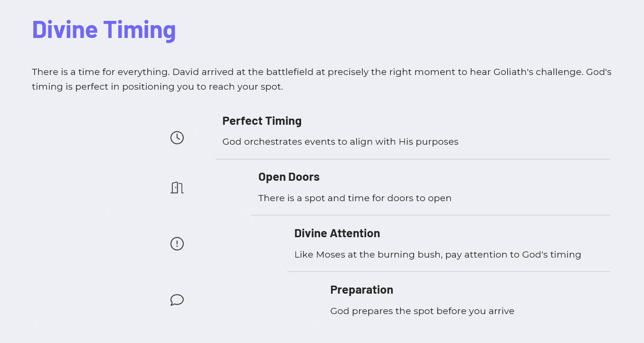Select the pyramid's bottom tier with the speech bubble
Image resolution: width=644 pixels, height=343 pixels.
[177, 299]
